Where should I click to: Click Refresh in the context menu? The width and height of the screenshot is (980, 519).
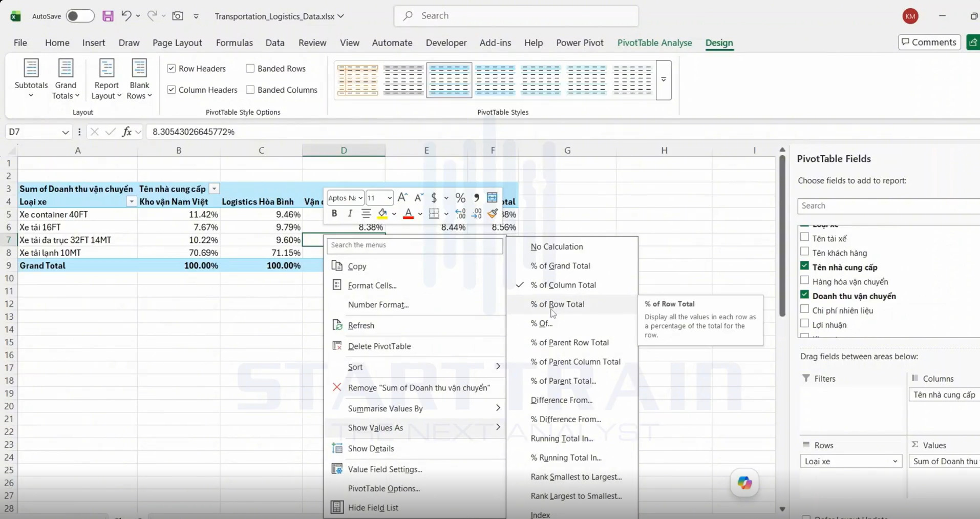tap(360, 325)
